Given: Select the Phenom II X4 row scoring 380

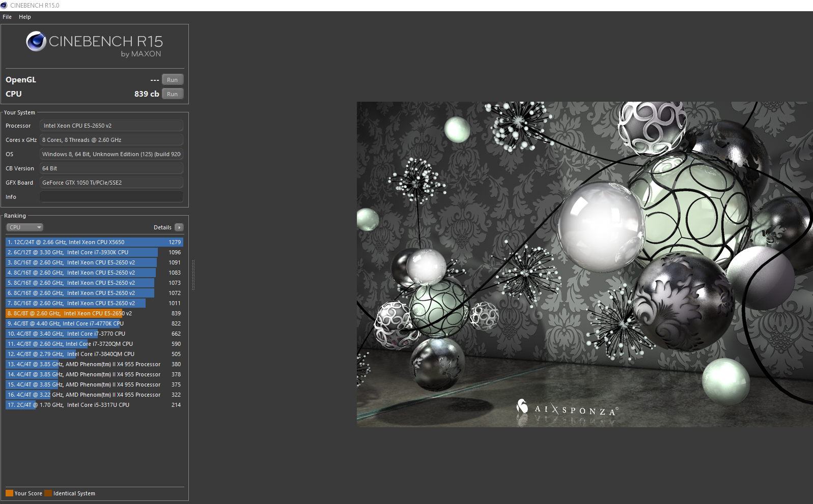Looking at the screenshot, I should [x=94, y=364].
